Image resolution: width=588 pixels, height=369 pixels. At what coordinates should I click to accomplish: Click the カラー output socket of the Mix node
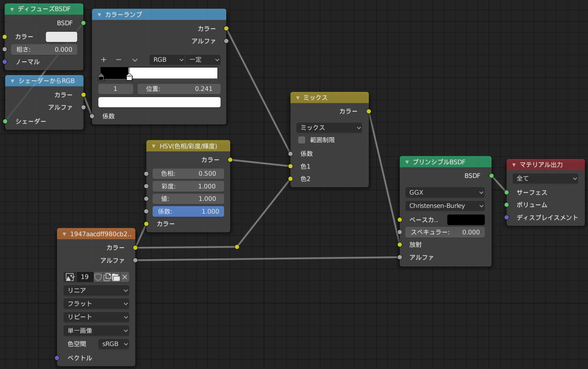tap(369, 112)
